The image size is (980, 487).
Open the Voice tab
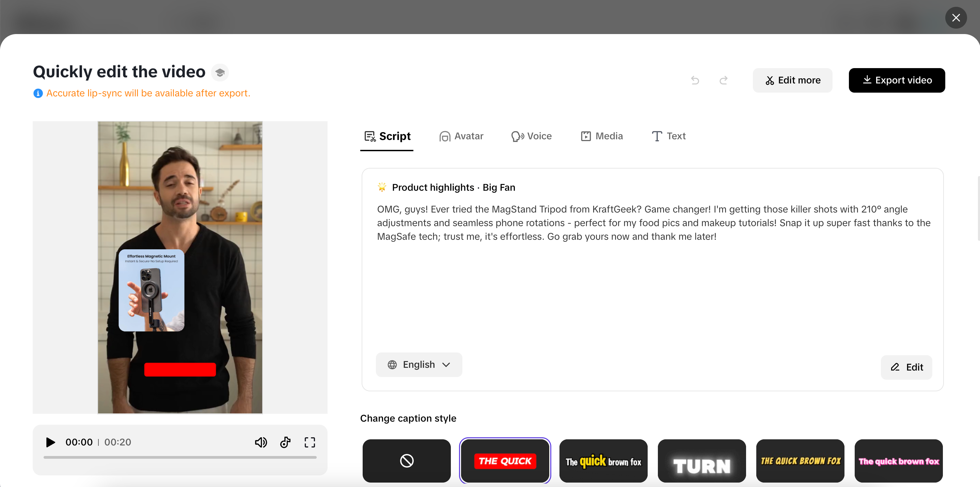531,136
